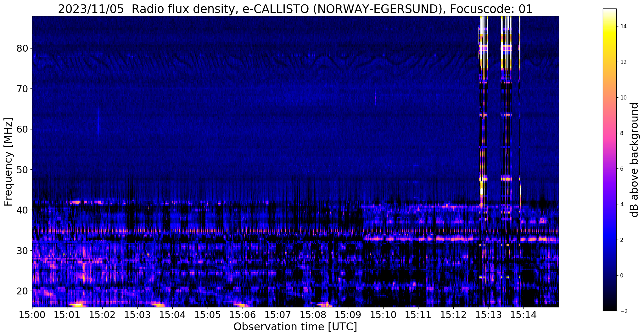Click the 70 MHz frequency tick label

point(23,89)
